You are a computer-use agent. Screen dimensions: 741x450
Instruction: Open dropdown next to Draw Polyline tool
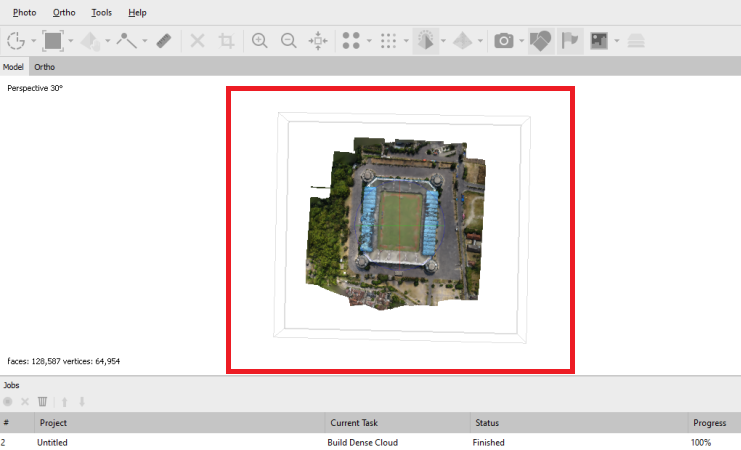pos(145,41)
